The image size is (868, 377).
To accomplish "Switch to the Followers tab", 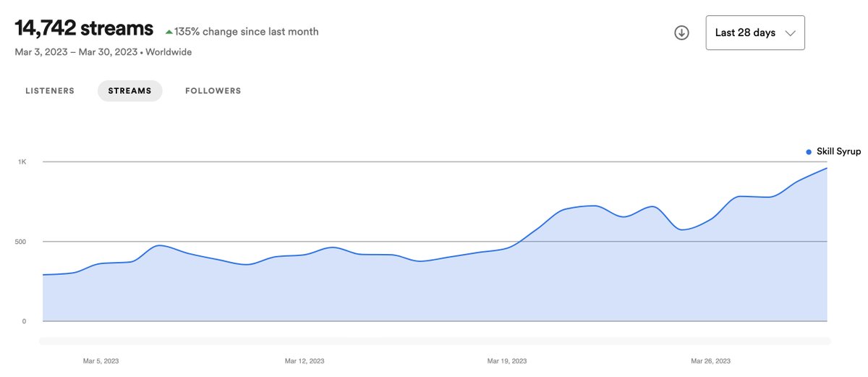I will [x=213, y=91].
